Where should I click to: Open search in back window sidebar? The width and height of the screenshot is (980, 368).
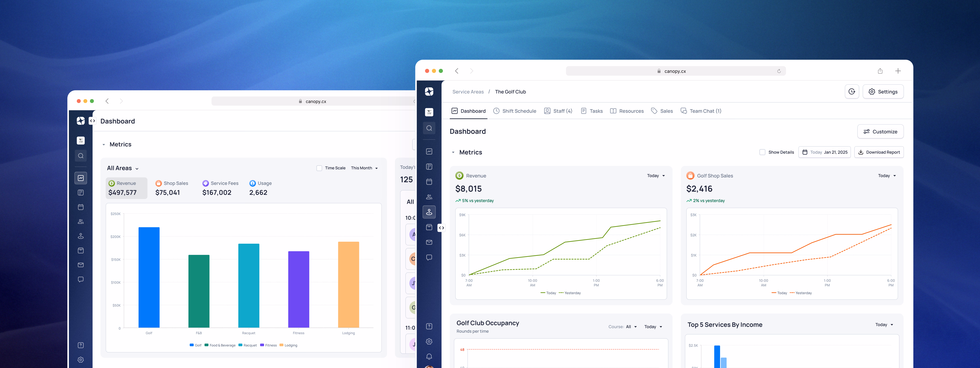point(81,156)
